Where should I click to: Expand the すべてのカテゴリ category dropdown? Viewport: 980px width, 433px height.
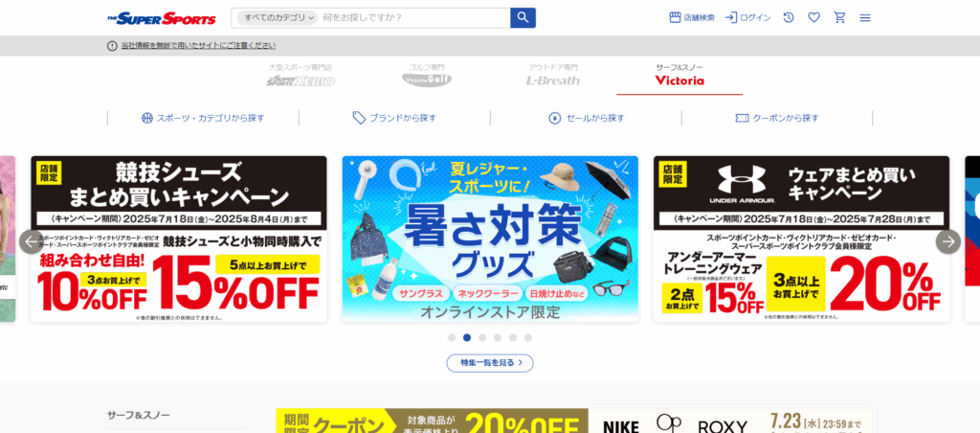click(278, 17)
